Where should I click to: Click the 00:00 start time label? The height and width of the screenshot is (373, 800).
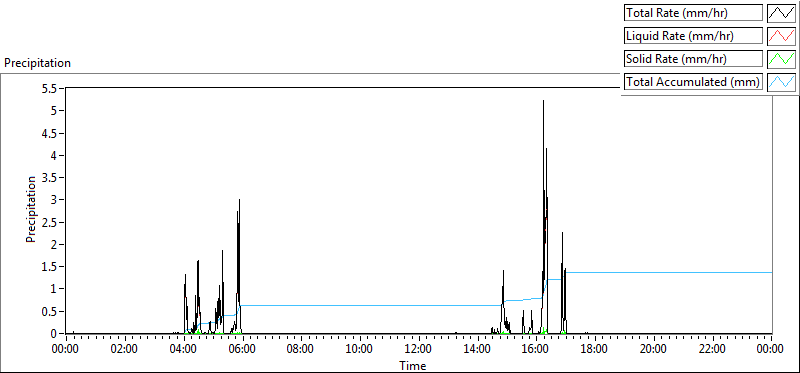66,350
